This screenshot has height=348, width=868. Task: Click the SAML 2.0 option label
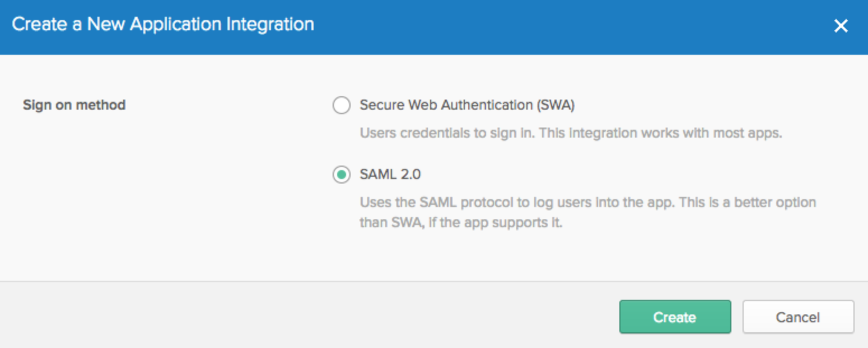click(x=390, y=175)
